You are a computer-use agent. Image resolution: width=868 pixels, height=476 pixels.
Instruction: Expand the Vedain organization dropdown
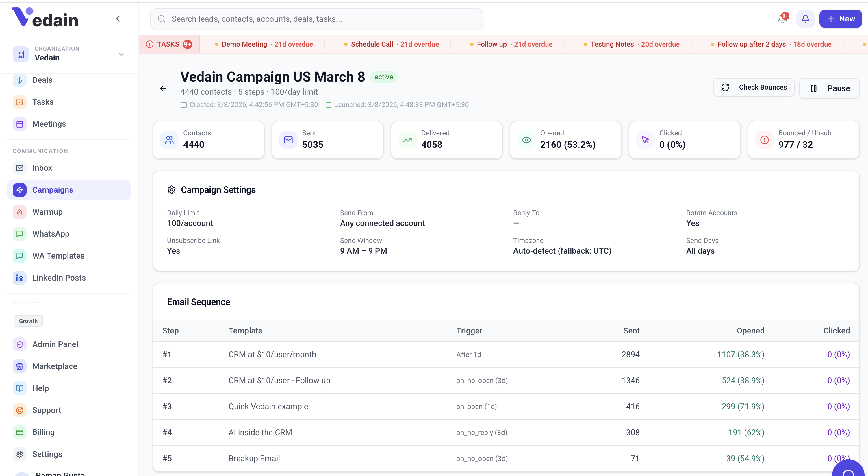[121, 54]
